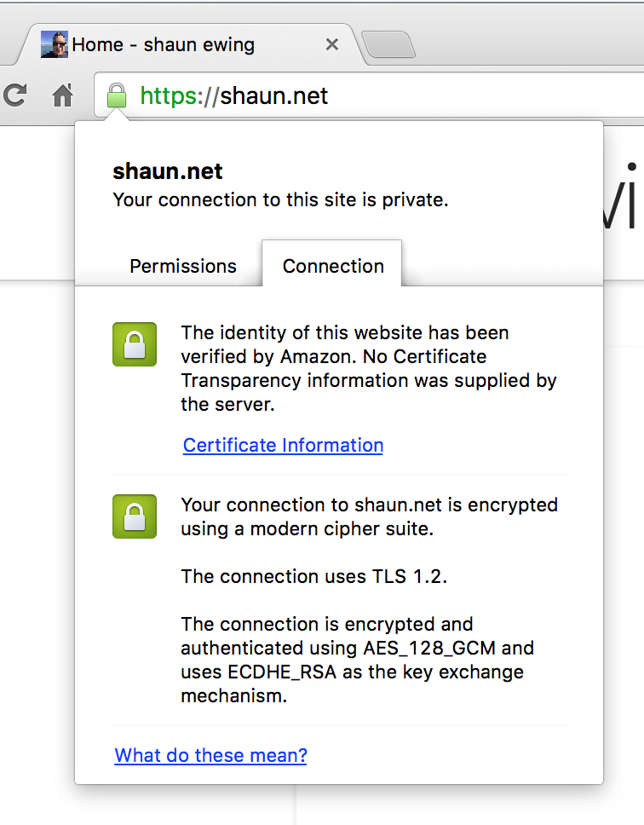The width and height of the screenshot is (644, 825).
Task: Switch to the Permissions tab
Action: tap(183, 266)
